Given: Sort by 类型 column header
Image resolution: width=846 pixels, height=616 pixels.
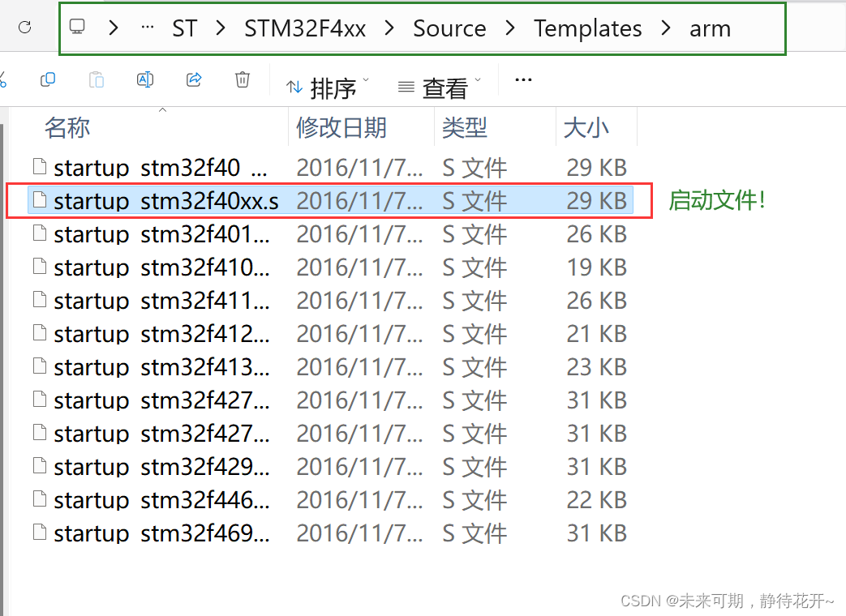Looking at the screenshot, I should pyautogui.click(x=465, y=128).
